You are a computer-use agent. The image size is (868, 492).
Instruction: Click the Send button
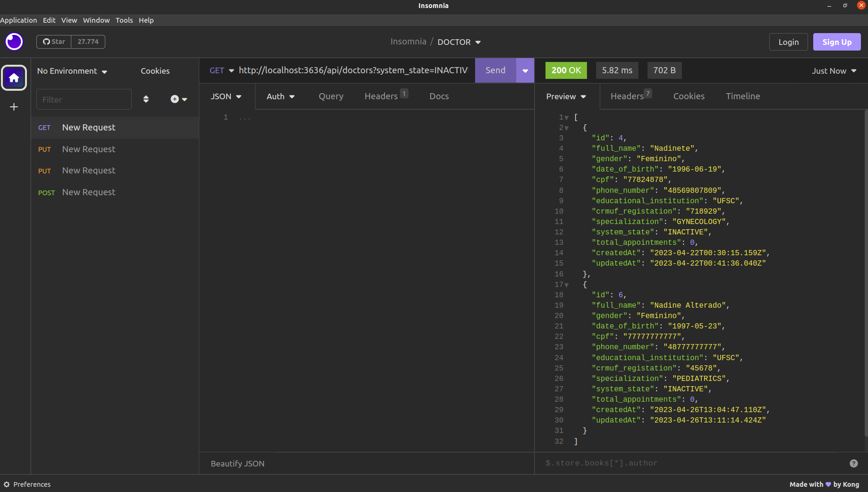coord(495,70)
